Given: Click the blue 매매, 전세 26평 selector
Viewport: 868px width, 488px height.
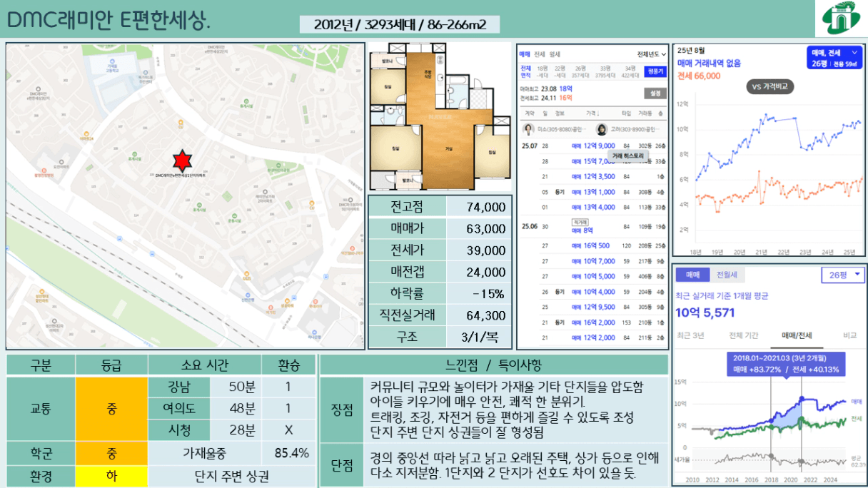Looking at the screenshot, I should click(836, 58).
